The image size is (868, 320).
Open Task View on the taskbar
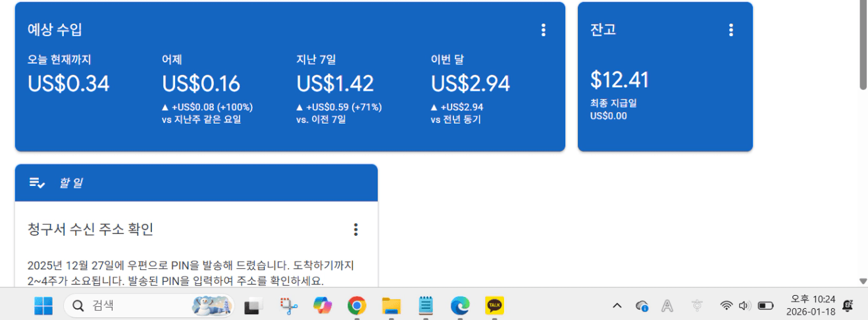pos(253,306)
